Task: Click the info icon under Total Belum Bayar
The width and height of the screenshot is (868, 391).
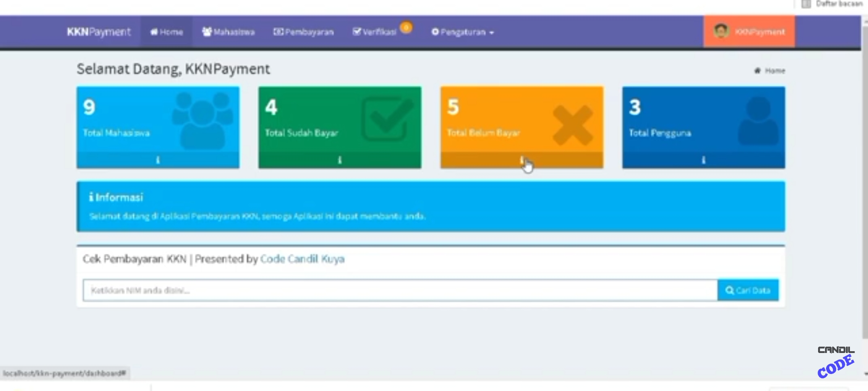Action: pos(522,160)
